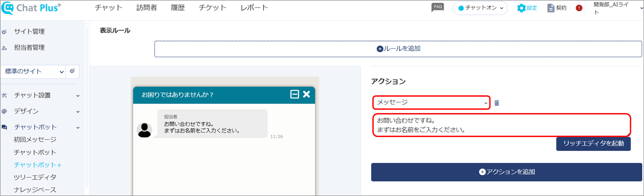Open the 履歴 menu
This screenshot has height=196, width=644.
point(178,8)
